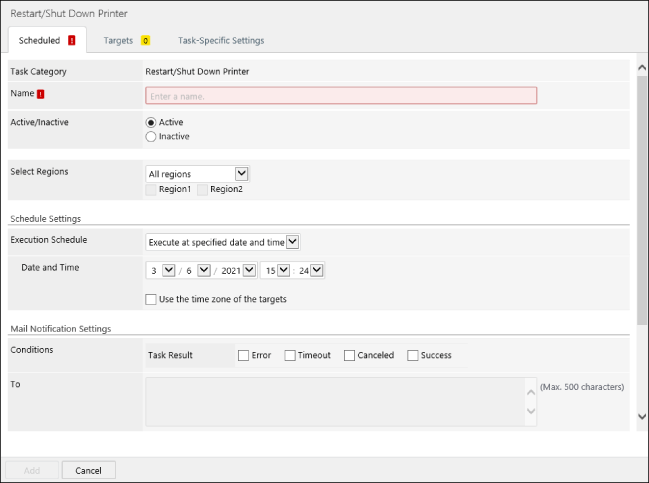Switch to the Targets tab
The width and height of the screenshot is (649, 483).
(119, 41)
